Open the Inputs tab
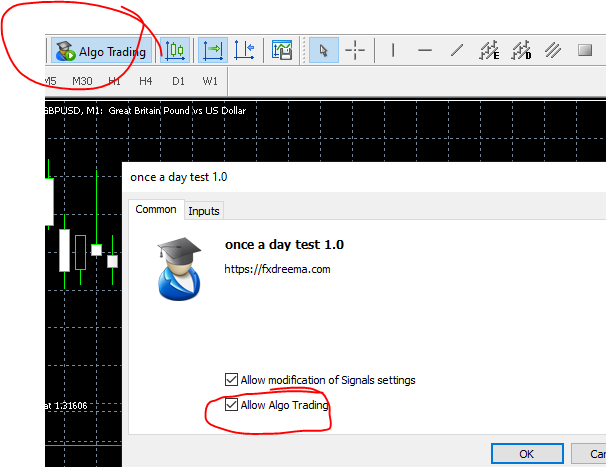 pos(204,211)
